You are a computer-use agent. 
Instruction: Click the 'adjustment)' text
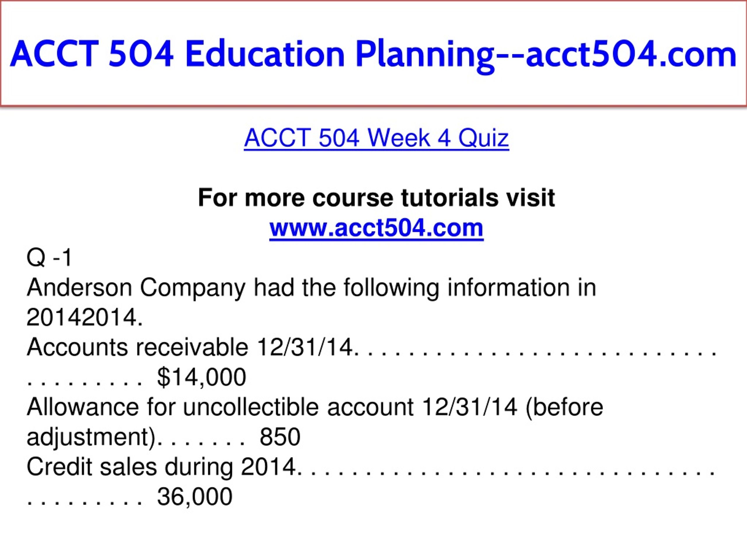[91, 437]
